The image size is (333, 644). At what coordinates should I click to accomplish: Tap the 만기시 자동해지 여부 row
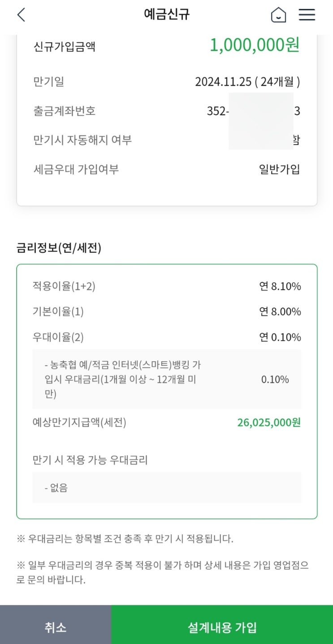[x=167, y=140]
